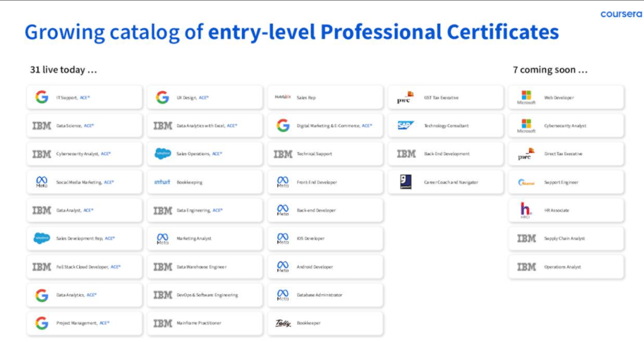This screenshot has width=644, height=342.
Task: Click the Akamai logo on Support Engineer card
Action: coord(526,182)
